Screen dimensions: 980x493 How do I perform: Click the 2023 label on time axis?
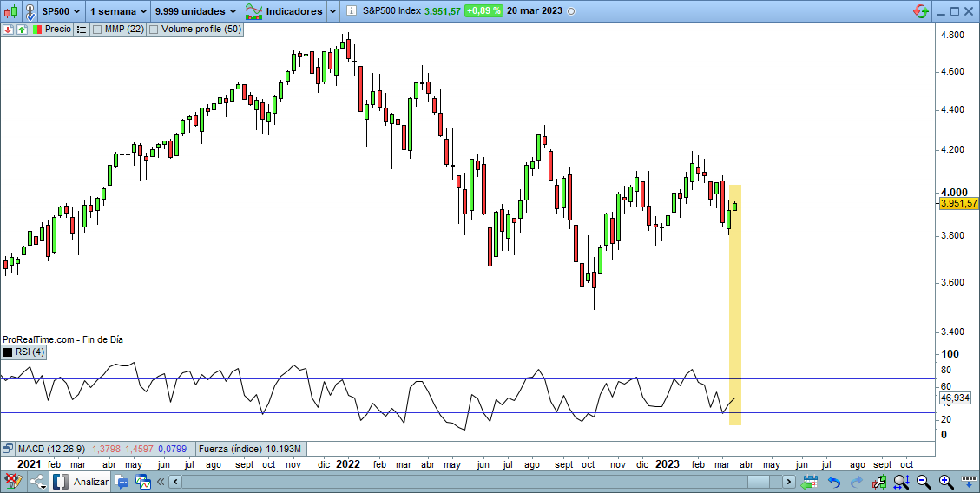click(668, 465)
